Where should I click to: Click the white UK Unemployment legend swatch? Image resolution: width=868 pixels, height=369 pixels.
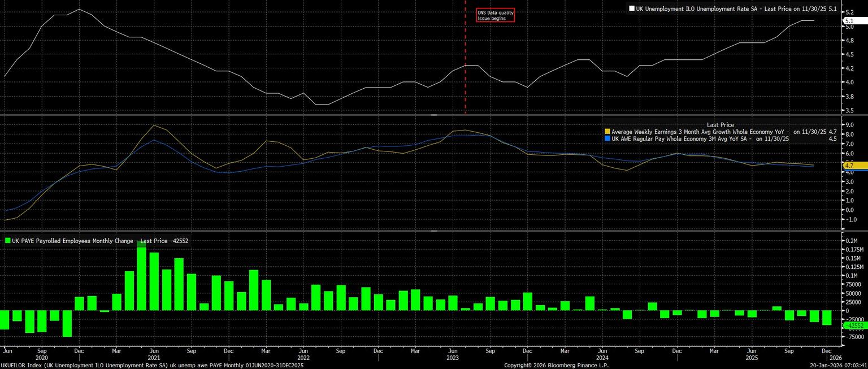pyautogui.click(x=632, y=9)
